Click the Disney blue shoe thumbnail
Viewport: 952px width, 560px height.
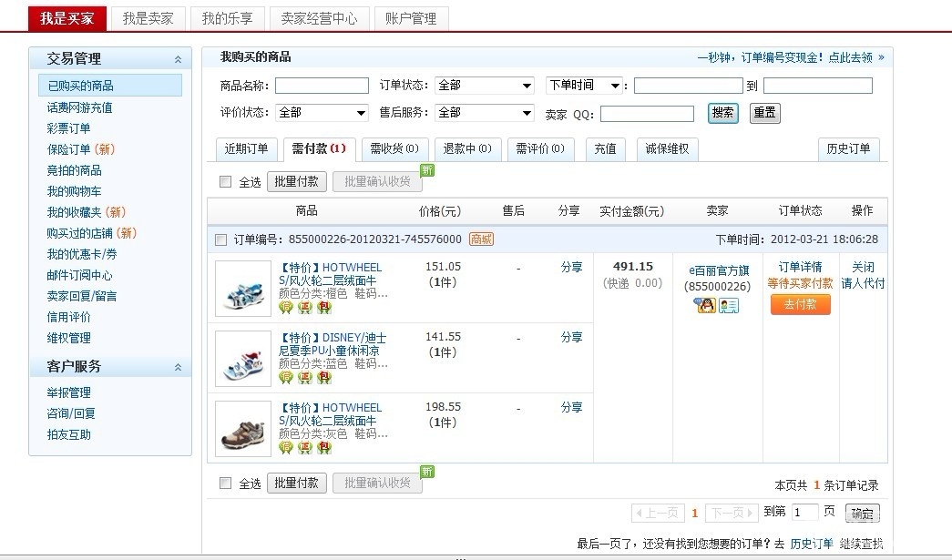click(x=243, y=358)
